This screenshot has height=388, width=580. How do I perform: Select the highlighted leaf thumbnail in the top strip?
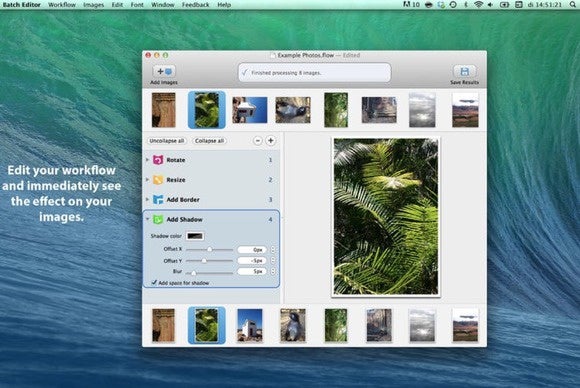pos(207,110)
